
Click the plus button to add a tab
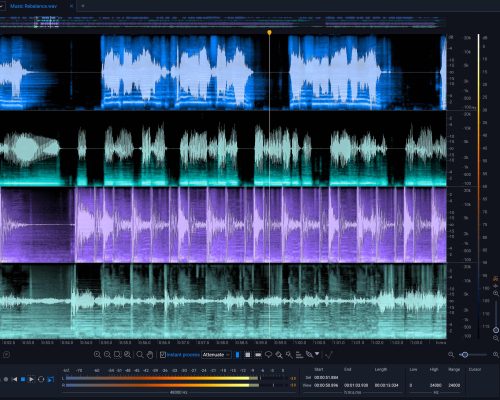[83, 6]
